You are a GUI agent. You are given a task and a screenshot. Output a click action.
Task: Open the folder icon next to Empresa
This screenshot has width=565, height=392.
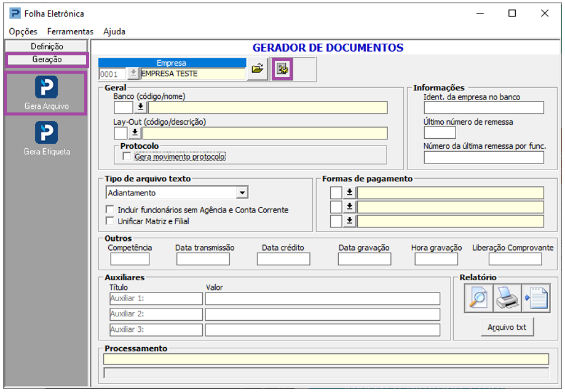tap(258, 69)
